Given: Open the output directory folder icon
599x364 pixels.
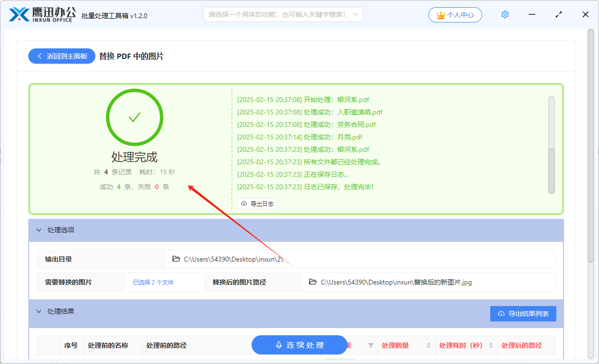Looking at the screenshot, I should [176, 259].
